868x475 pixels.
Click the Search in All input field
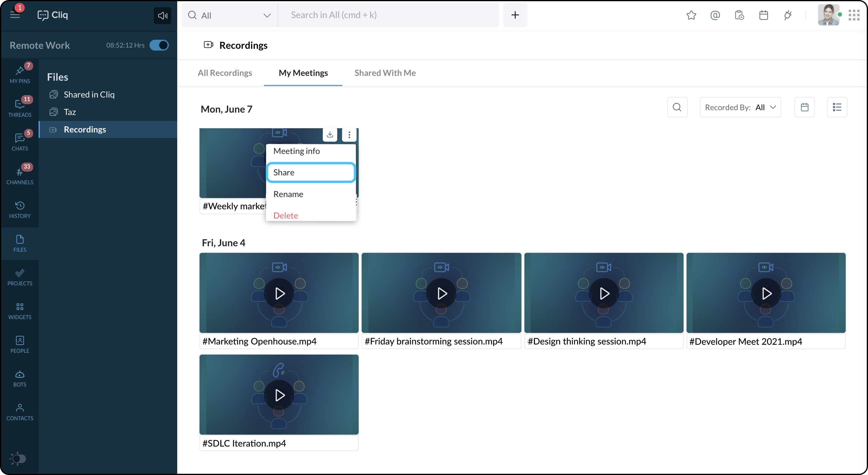click(388, 15)
